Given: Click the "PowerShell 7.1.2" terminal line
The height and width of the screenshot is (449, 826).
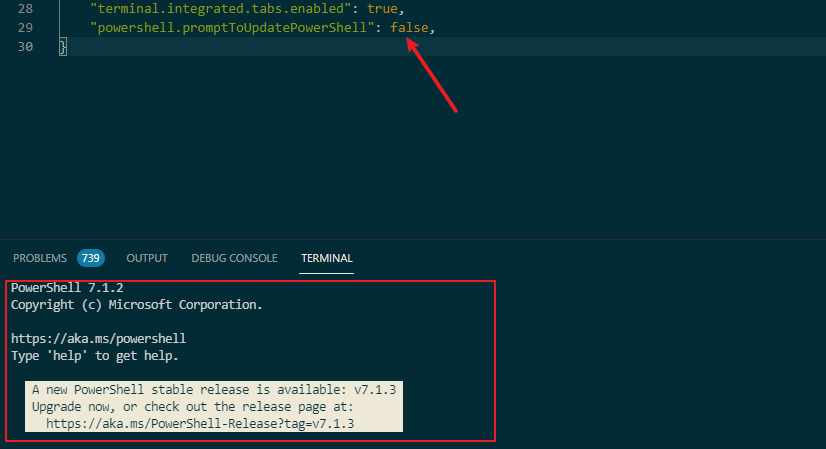Looking at the screenshot, I should coord(67,288).
